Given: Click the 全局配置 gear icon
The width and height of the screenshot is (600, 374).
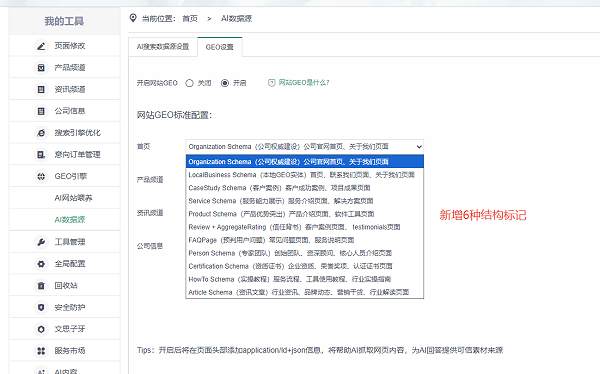Looking at the screenshot, I should 41,264.
